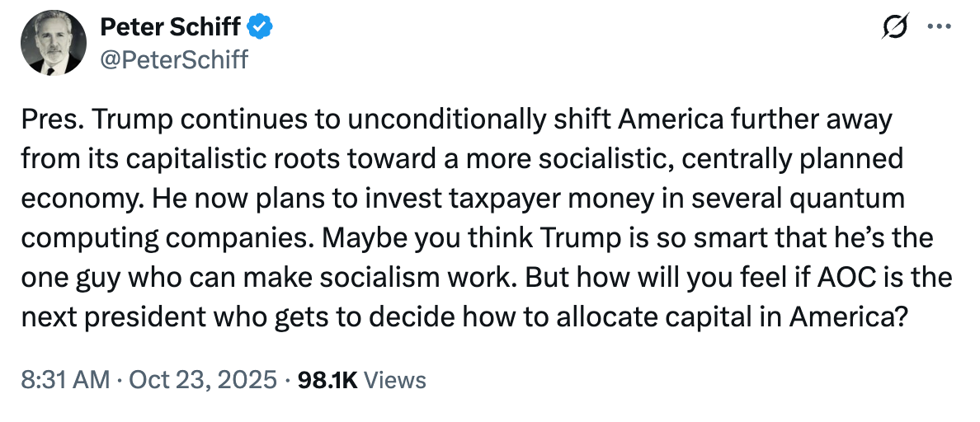Click the Views label
This screenshot has height=422, width=980.
(394, 380)
